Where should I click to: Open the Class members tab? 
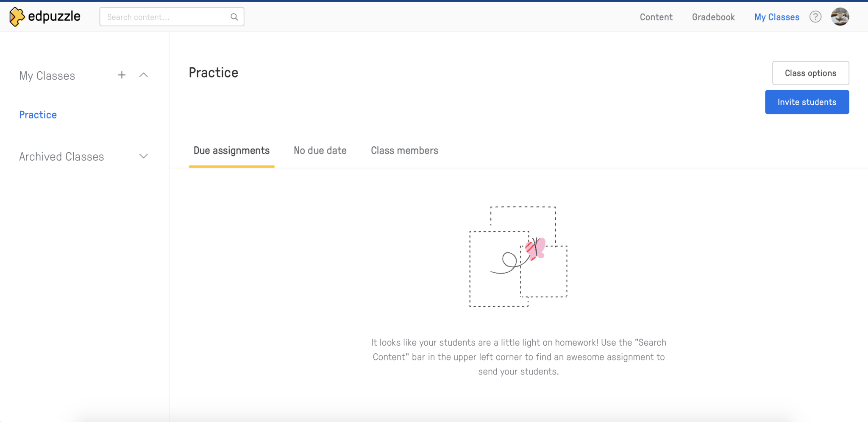click(x=404, y=151)
